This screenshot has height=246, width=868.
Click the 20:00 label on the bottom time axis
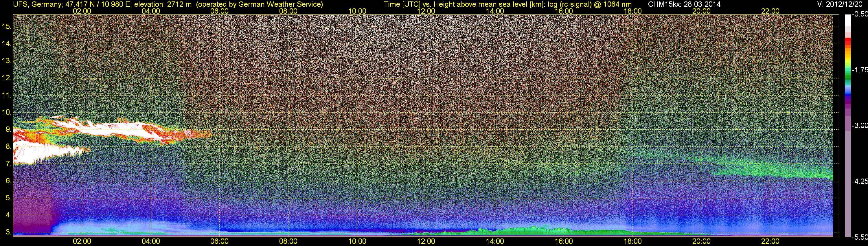tap(702, 241)
